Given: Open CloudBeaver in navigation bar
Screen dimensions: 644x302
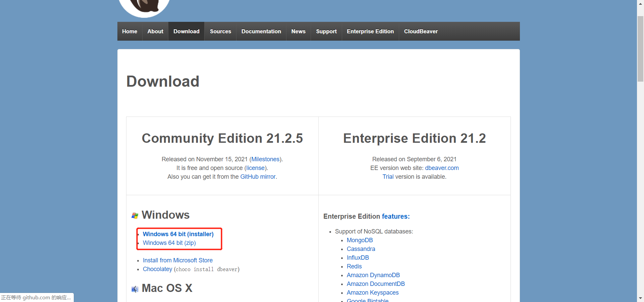Looking at the screenshot, I should coord(421,31).
